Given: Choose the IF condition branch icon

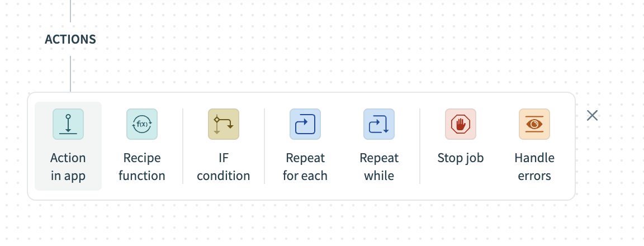Looking at the screenshot, I should click(224, 124).
